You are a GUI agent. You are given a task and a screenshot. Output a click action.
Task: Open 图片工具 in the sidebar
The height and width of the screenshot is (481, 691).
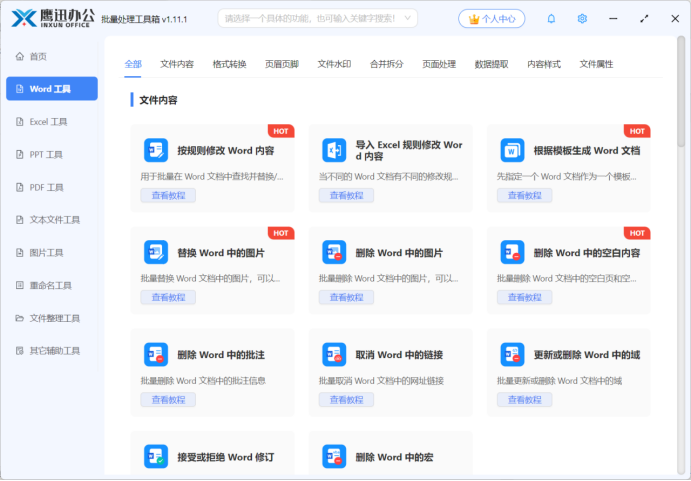click(x=46, y=253)
